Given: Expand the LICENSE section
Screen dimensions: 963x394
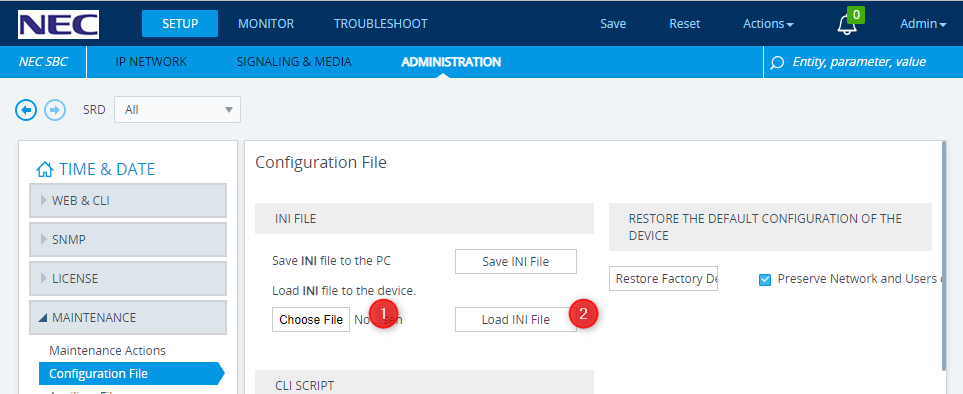Looking at the screenshot, I should [128, 278].
